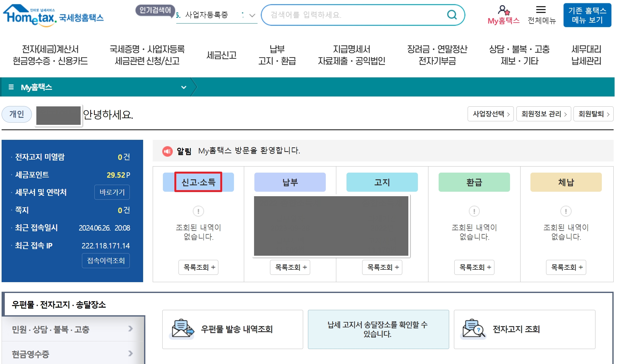Click the red 알림 megaphone icon
Viewport: 620px width, 364px height.
[x=167, y=151]
